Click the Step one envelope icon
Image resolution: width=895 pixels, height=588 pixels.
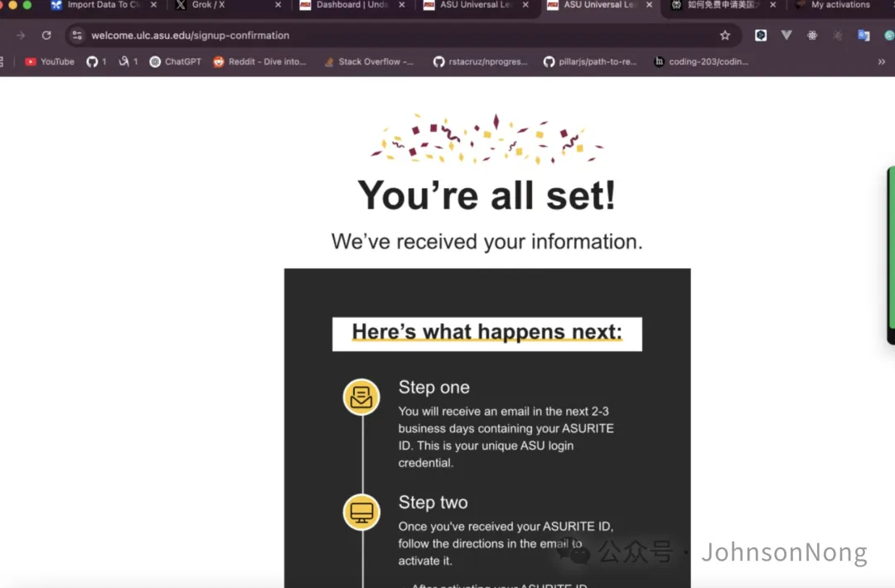361,397
